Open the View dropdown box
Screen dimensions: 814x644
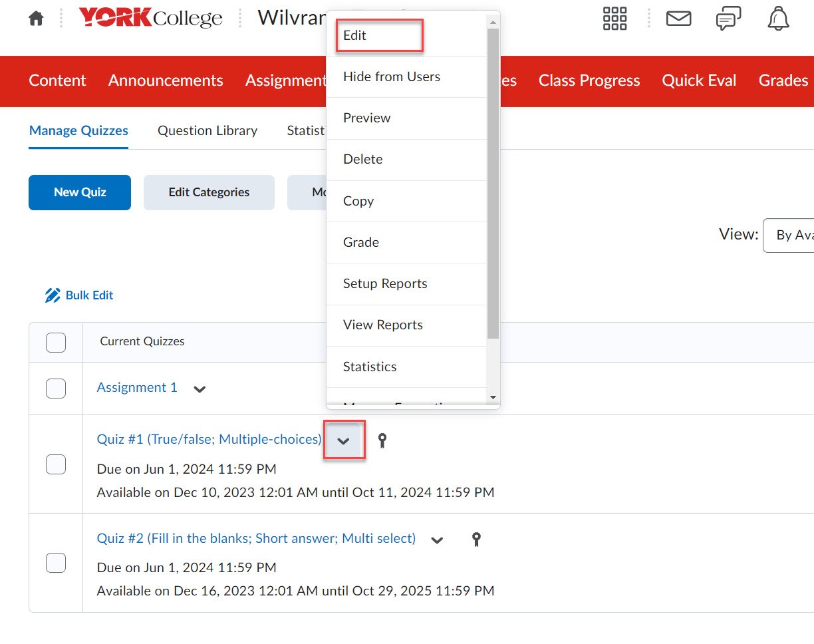pos(791,236)
